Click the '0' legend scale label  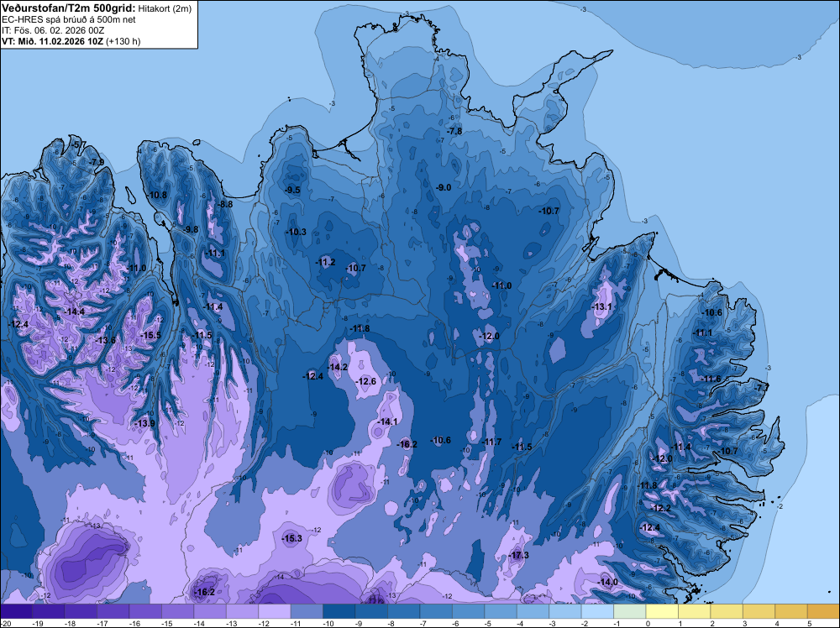tap(648, 624)
